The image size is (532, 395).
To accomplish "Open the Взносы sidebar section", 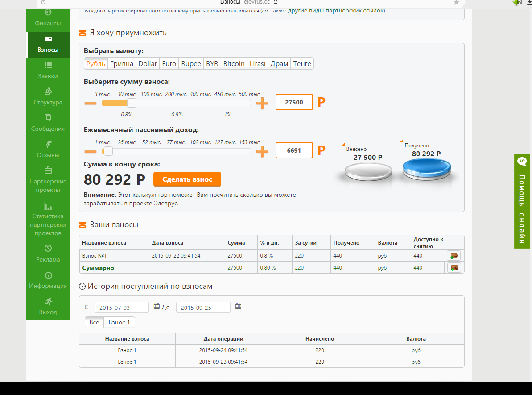I will (48, 45).
